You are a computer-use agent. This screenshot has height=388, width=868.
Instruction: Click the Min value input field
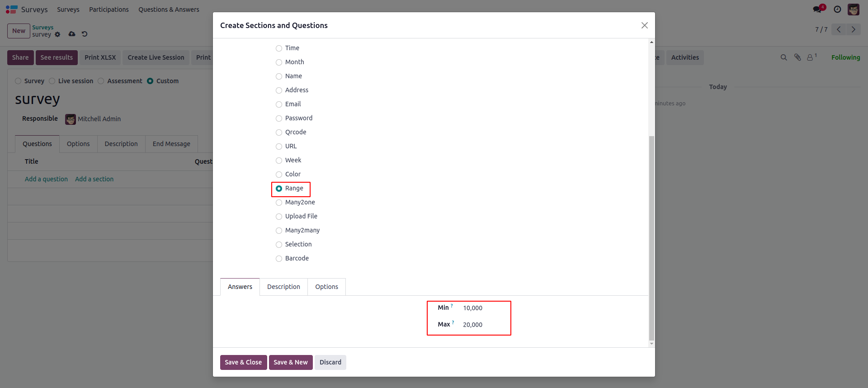point(484,308)
